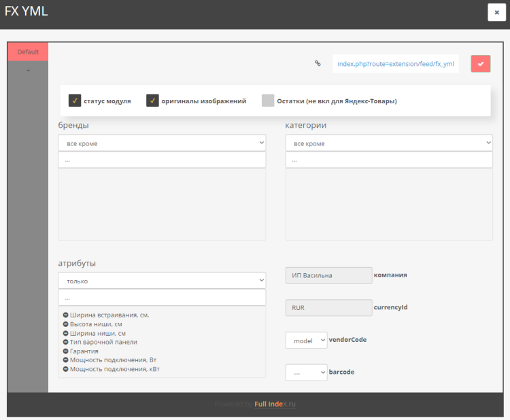Screen dimensions: 510x420
Task: Expand the vendorCode model dropdown
Action: point(306,340)
